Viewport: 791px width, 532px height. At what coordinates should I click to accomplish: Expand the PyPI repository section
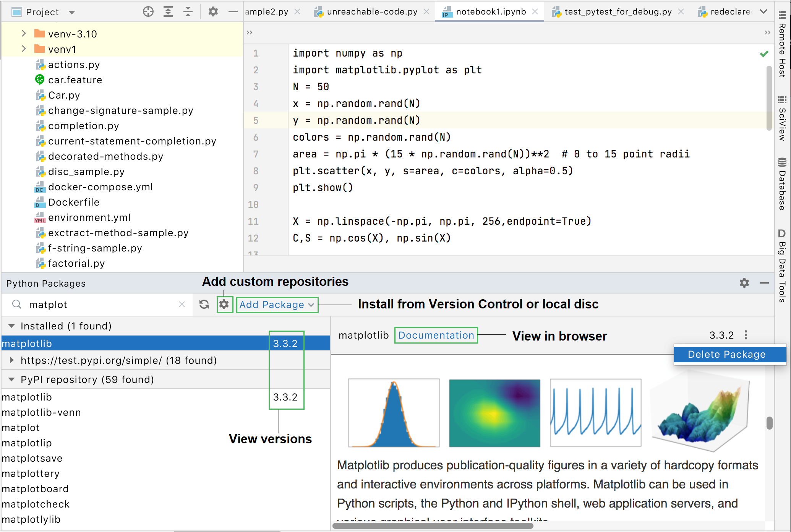pyautogui.click(x=11, y=379)
